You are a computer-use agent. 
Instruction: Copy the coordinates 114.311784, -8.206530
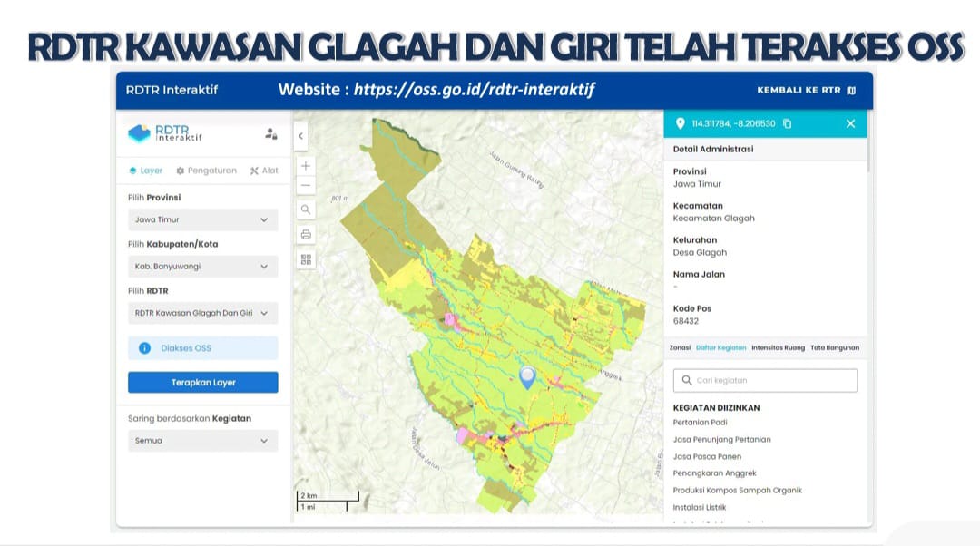point(788,123)
